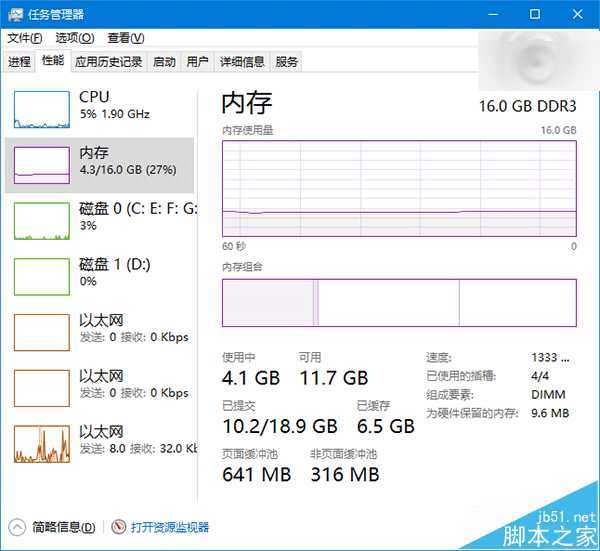This screenshot has width=600, height=551.
Task: Click the 组成要素 DIMM value
Action: tap(548, 395)
